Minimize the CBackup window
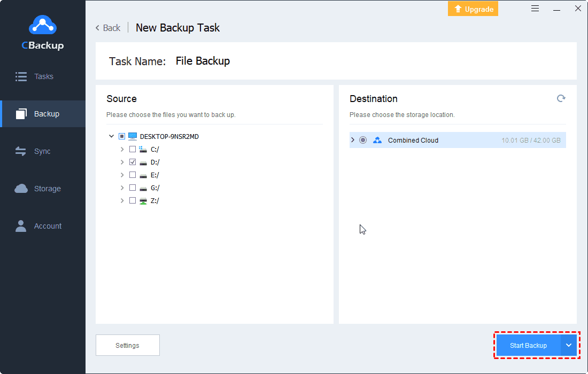The image size is (588, 374). 556,9
